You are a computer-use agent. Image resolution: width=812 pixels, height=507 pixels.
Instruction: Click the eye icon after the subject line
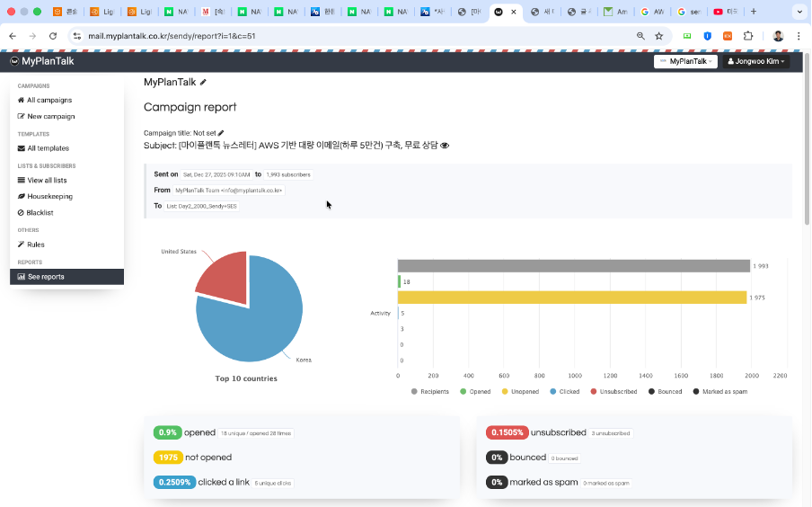(445, 145)
